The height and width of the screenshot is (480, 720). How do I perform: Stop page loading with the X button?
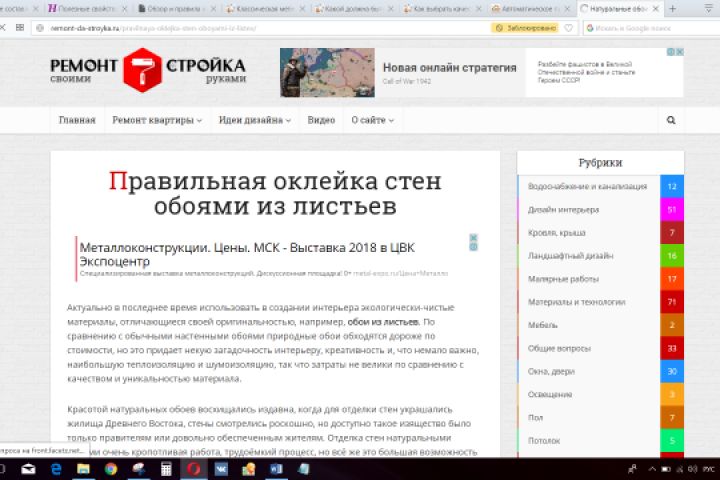[x=2, y=28]
